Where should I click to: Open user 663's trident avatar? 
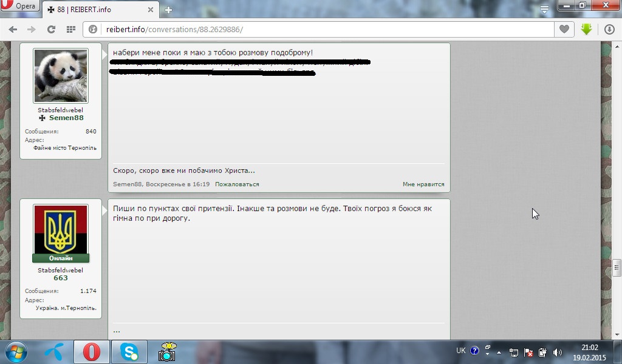[x=61, y=230]
